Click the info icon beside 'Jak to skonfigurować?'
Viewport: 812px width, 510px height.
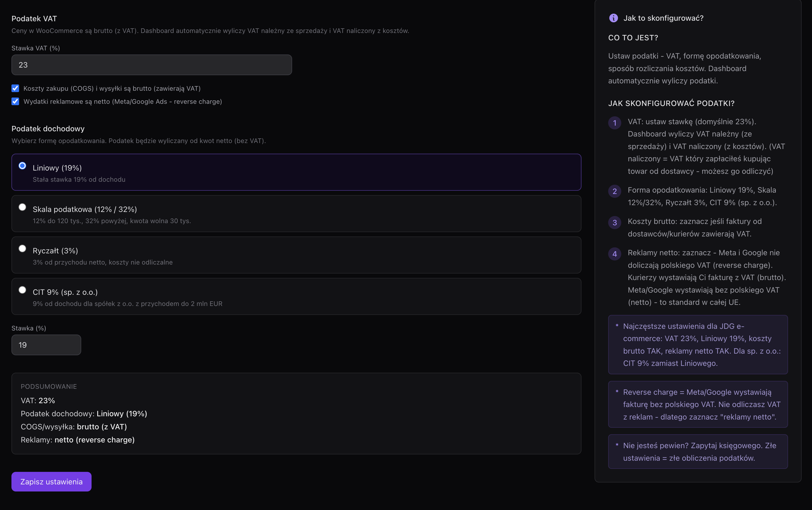[x=613, y=18]
